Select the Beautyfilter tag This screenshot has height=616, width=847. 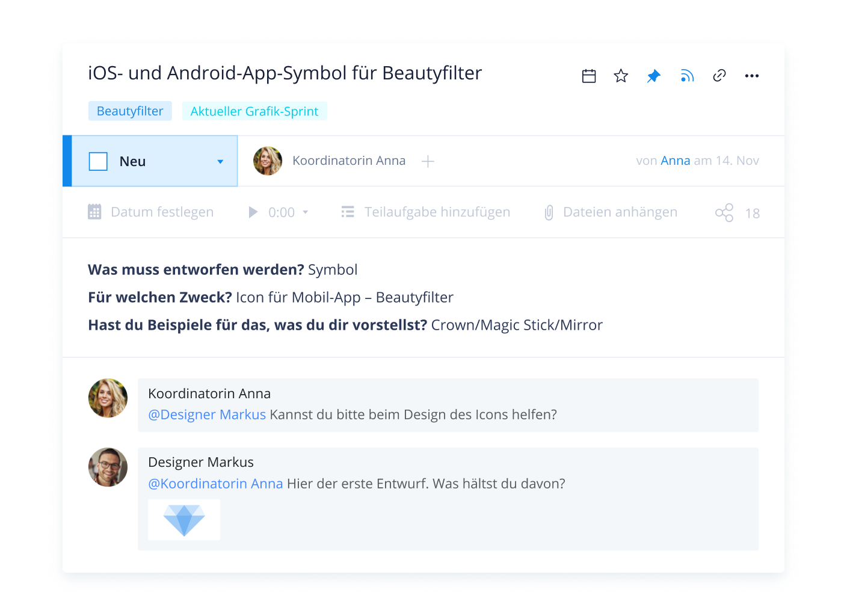[x=130, y=111]
